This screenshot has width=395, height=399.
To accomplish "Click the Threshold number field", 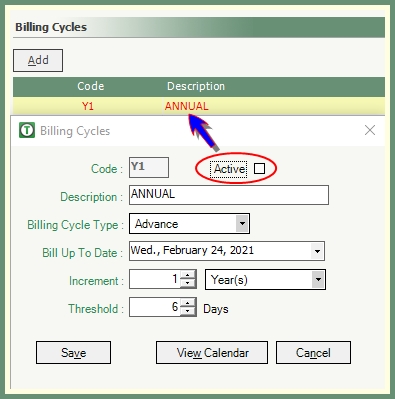I will 155,307.
